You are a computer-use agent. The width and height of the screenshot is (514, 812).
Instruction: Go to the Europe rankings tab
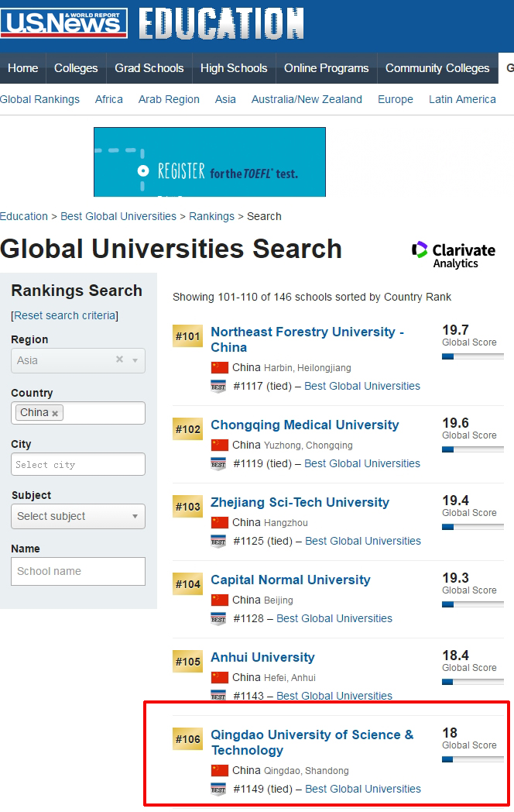[x=396, y=99]
